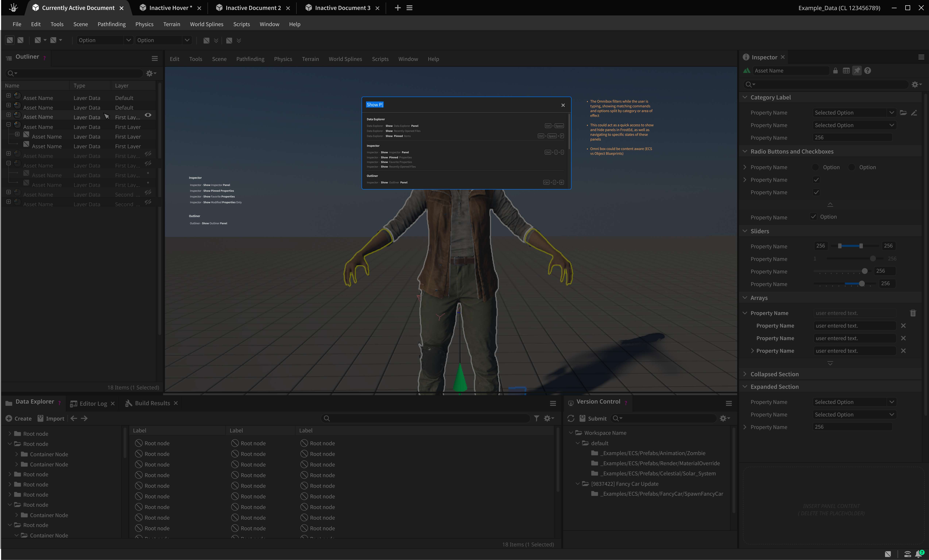Navigate forward with Data Explorer right arrow
This screenshot has height=560, width=929.
coord(84,418)
